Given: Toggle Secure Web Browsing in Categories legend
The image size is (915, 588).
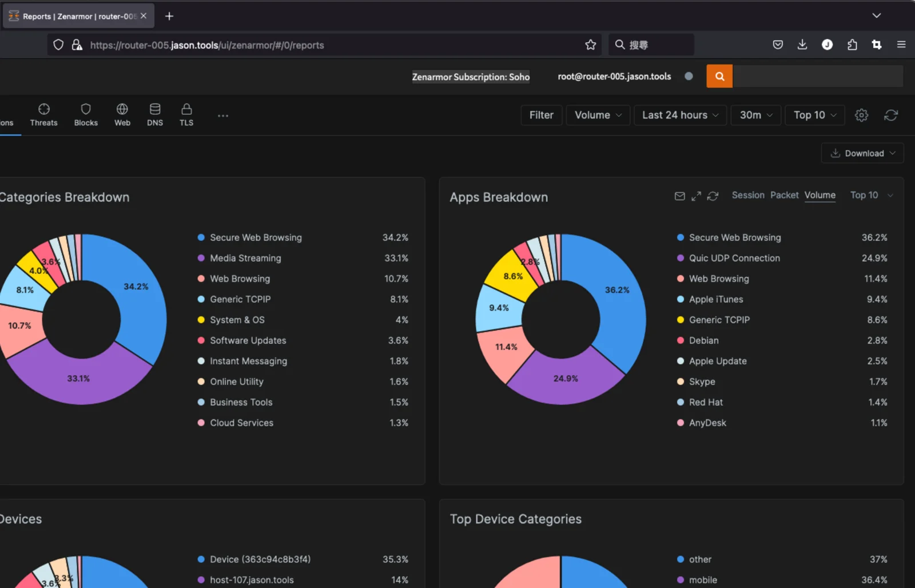Looking at the screenshot, I should coord(303,237).
